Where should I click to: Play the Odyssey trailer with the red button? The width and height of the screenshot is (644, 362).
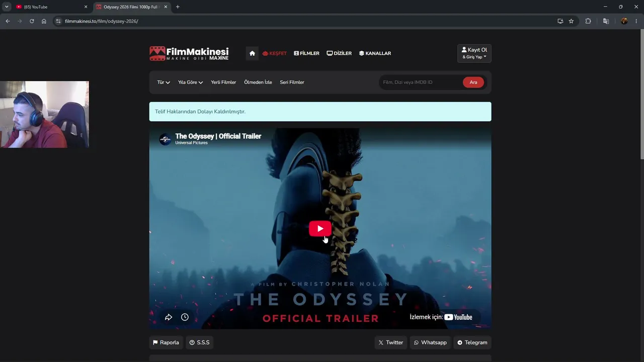(x=320, y=229)
